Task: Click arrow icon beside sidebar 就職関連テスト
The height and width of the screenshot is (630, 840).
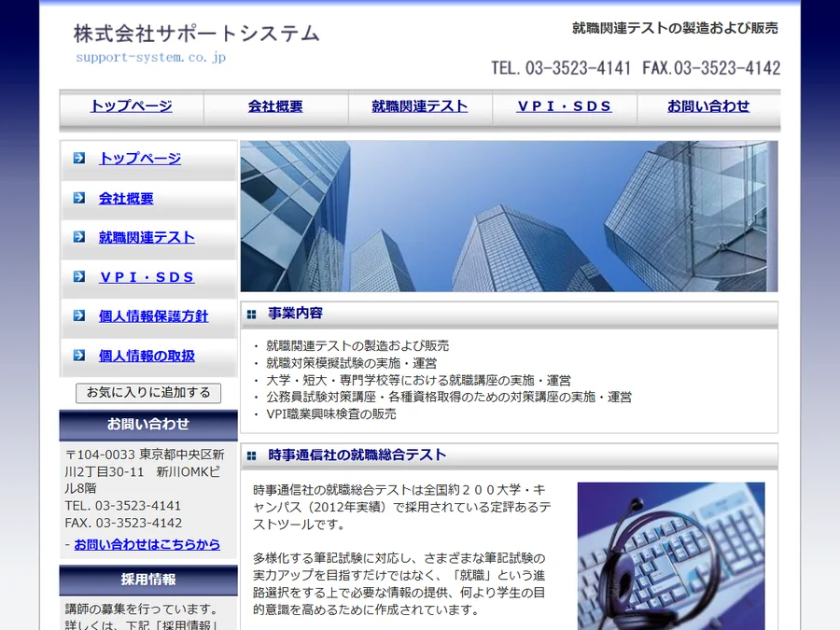Action: [x=79, y=237]
